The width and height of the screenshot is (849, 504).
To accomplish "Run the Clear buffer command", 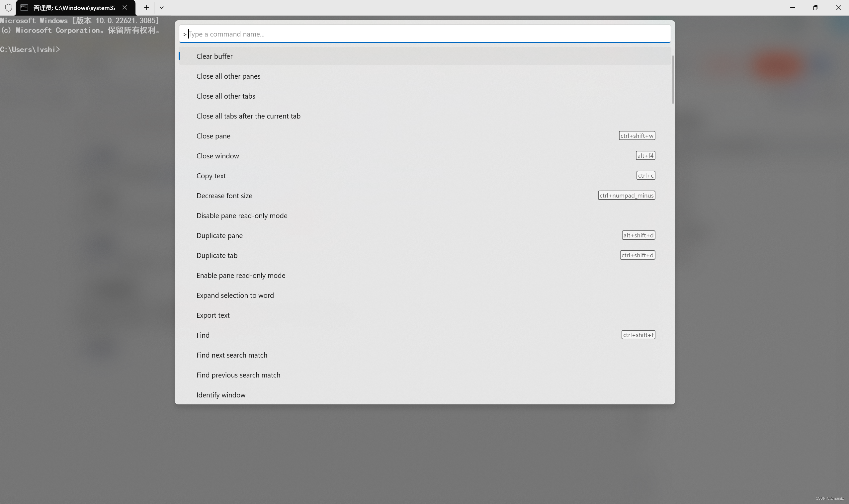I will tap(424, 56).
